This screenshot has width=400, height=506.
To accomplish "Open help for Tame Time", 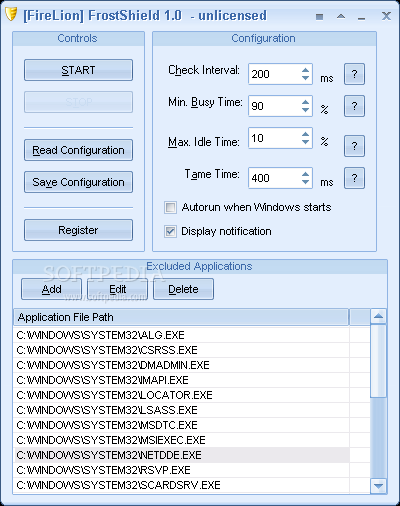I will coord(354,178).
